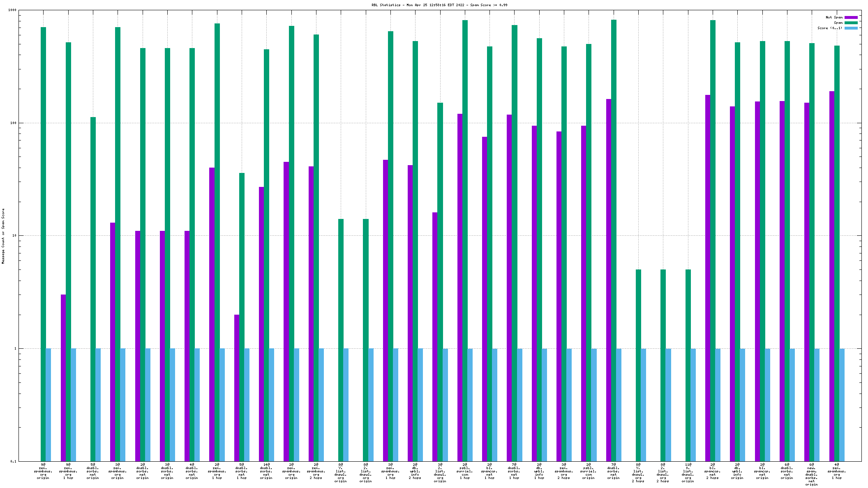Click the Not Spam legend text
This screenshot has width=868, height=488.
point(834,17)
